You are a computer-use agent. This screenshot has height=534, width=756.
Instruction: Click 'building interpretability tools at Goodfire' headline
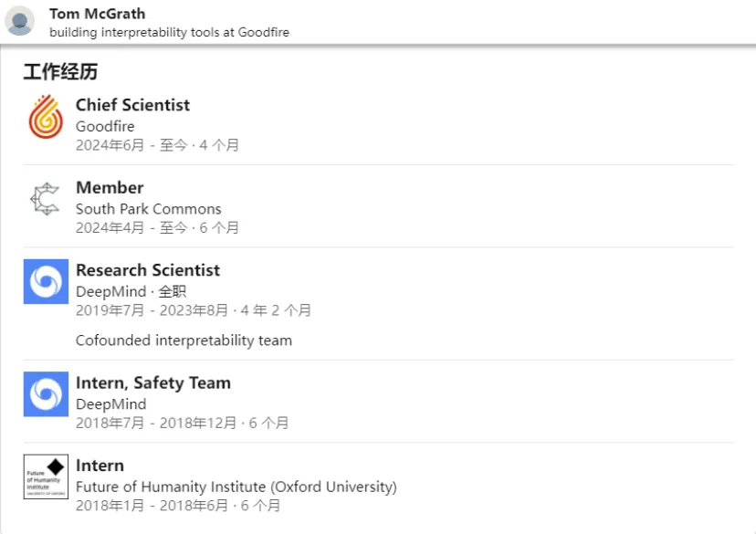coord(169,32)
